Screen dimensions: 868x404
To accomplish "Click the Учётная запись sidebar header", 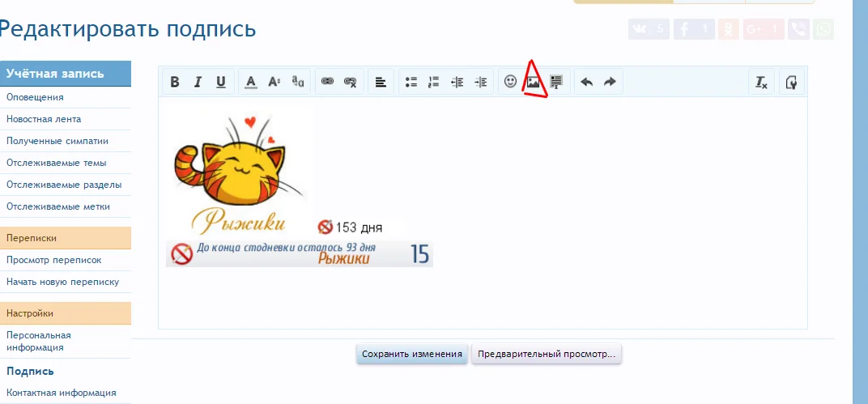I will tap(66, 74).
